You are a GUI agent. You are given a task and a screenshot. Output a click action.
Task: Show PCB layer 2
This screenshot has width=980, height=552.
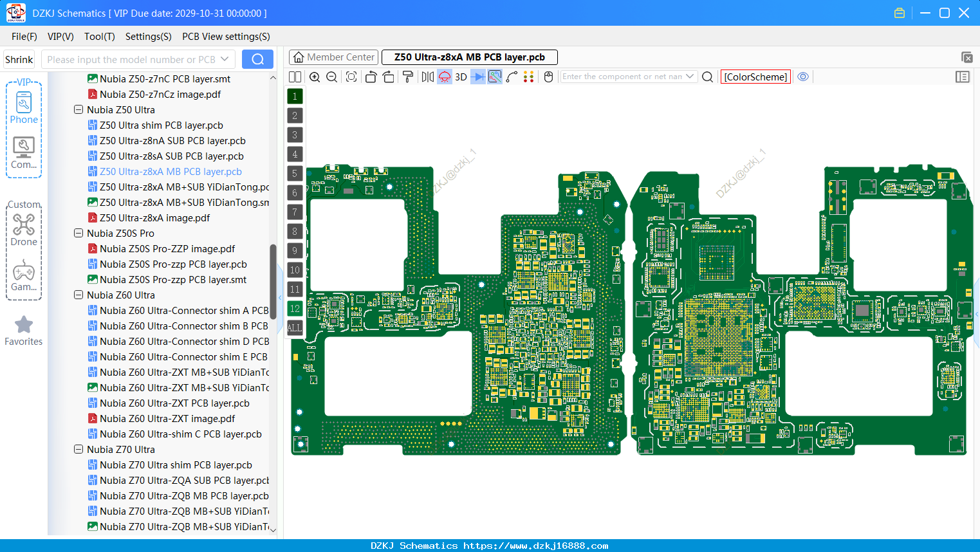click(295, 115)
